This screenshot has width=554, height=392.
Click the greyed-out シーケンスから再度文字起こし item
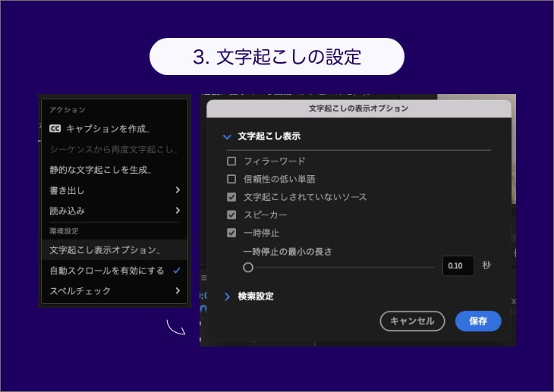tap(114, 149)
